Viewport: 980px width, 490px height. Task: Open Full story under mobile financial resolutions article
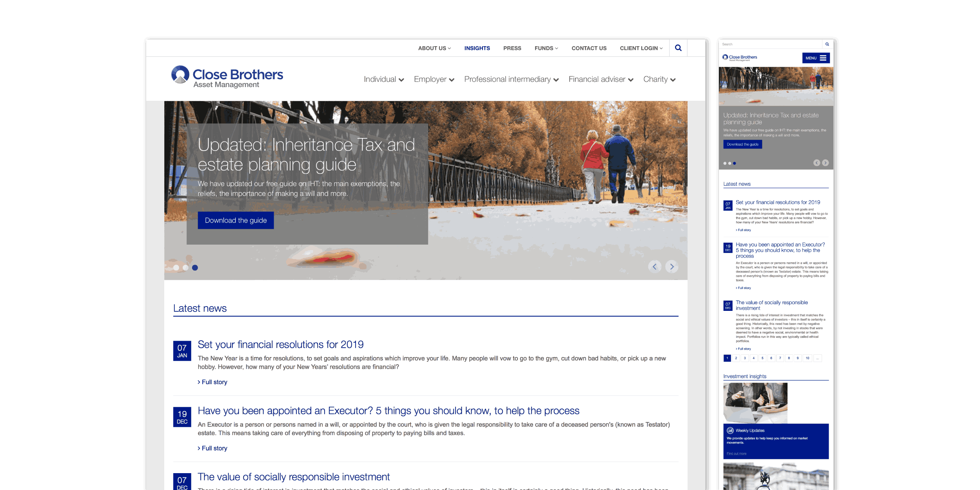(x=744, y=230)
